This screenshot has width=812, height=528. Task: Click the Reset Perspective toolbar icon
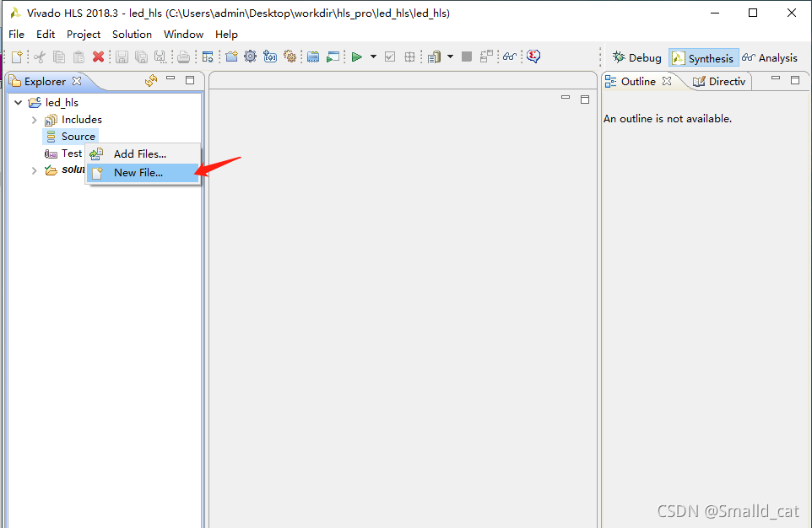(x=208, y=57)
